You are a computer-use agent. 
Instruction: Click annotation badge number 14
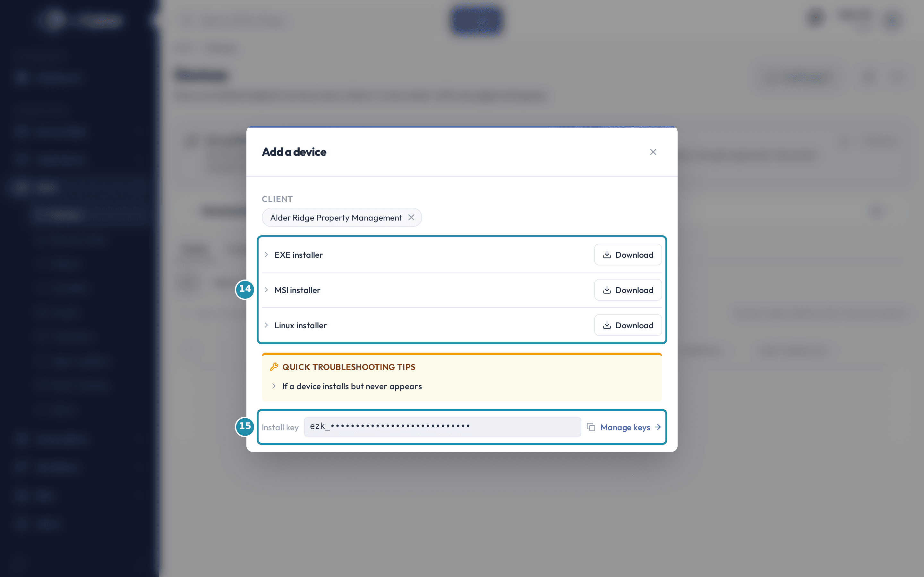coord(245,289)
